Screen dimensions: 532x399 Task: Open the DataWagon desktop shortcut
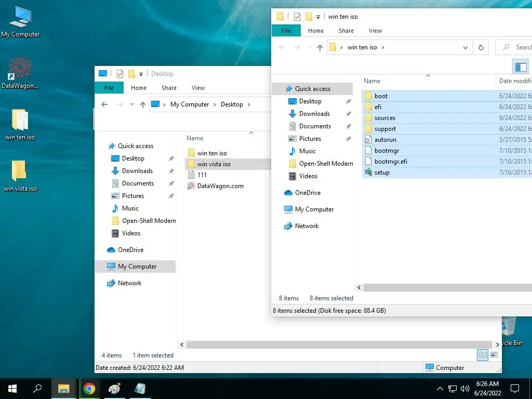[20, 73]
